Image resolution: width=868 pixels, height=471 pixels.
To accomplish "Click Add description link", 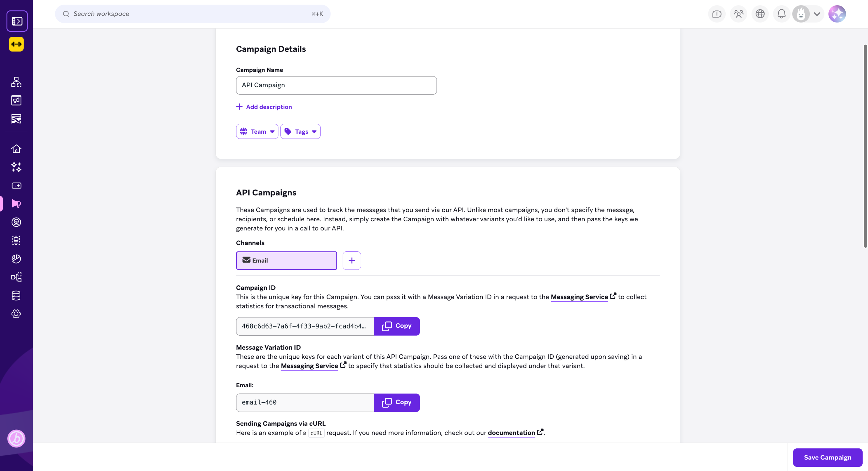I will (264, 107).
